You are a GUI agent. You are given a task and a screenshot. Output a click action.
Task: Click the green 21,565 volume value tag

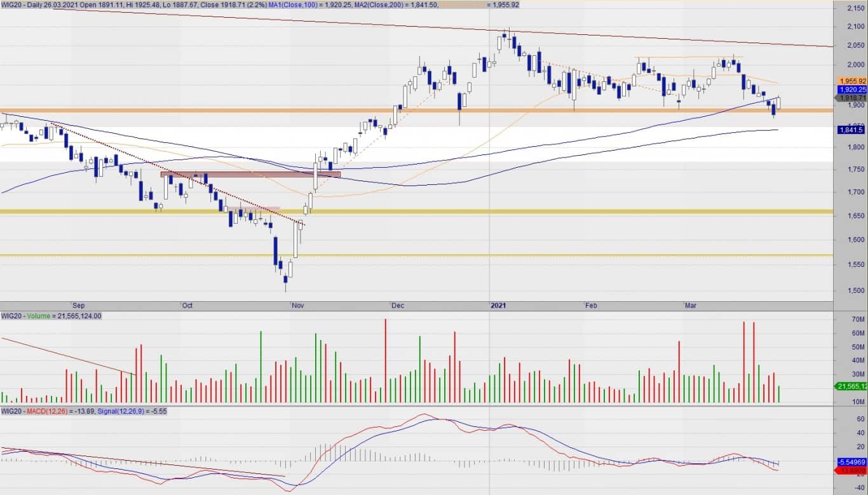[x=851, y=386]
